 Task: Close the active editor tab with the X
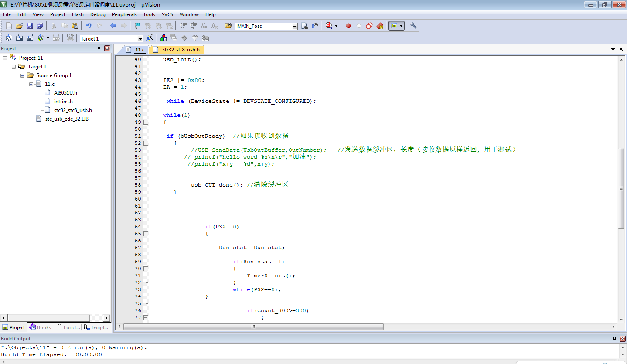621,49
